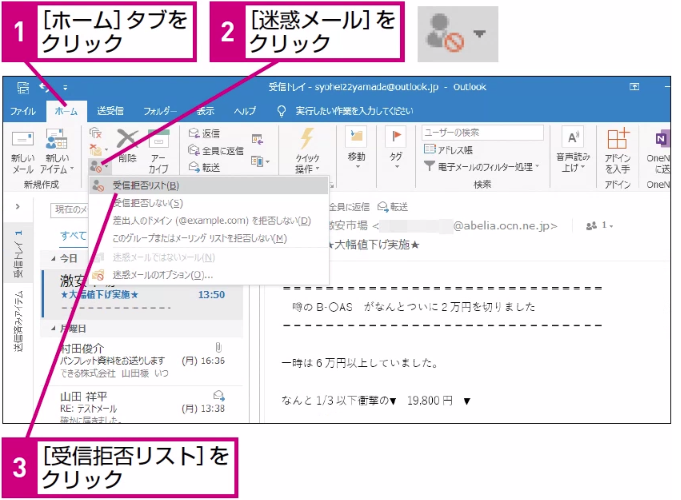Screen dimensions: 681x500
Task: Expand the クイック操作 quick steps dropdown
Action: tap(307, 163)
